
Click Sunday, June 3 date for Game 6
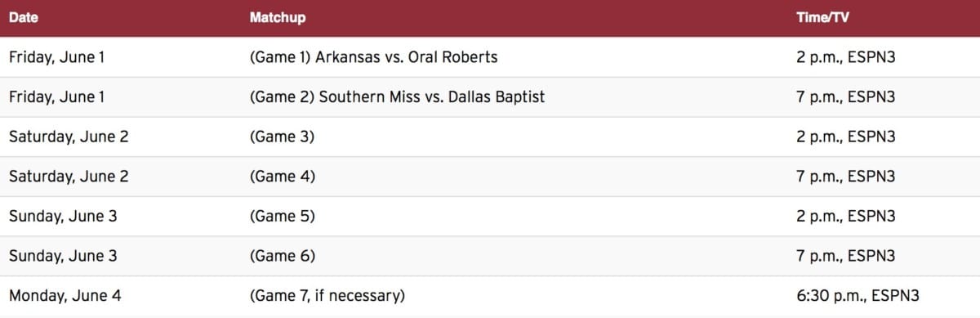click(x=63, y=257)
